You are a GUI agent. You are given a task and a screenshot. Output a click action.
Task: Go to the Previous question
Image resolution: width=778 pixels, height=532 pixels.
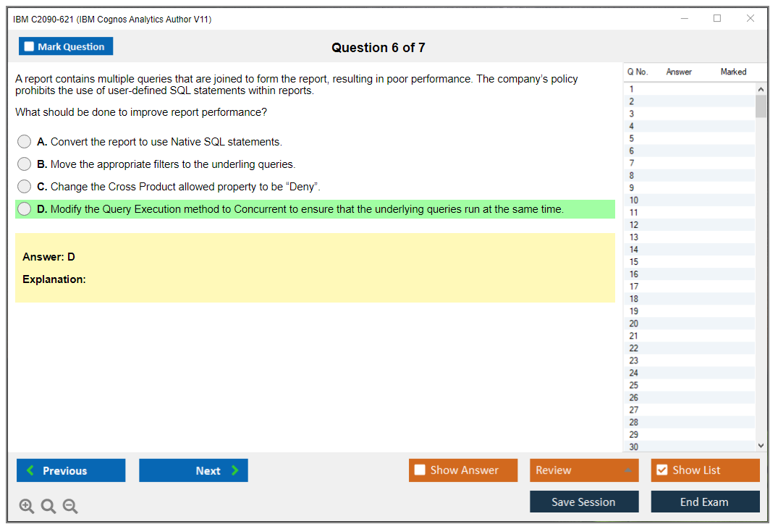pyautogui.click(x=71, y=470)
